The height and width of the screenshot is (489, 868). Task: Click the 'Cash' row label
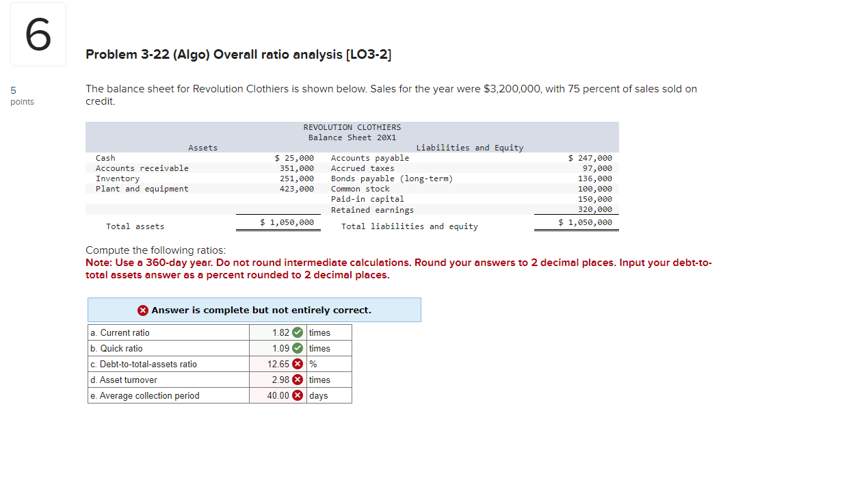point(105,158)
